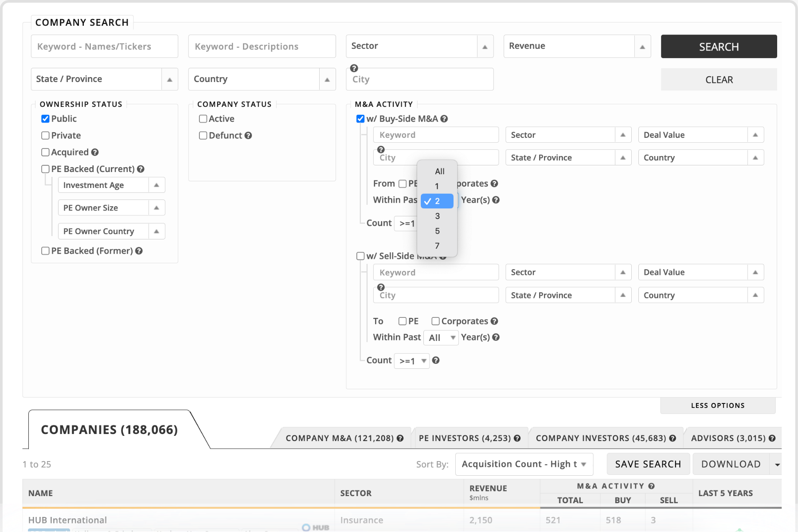Uncheck the Public ownership checkbox
This screenshot has width=798, height=532.
pos(45,119)
